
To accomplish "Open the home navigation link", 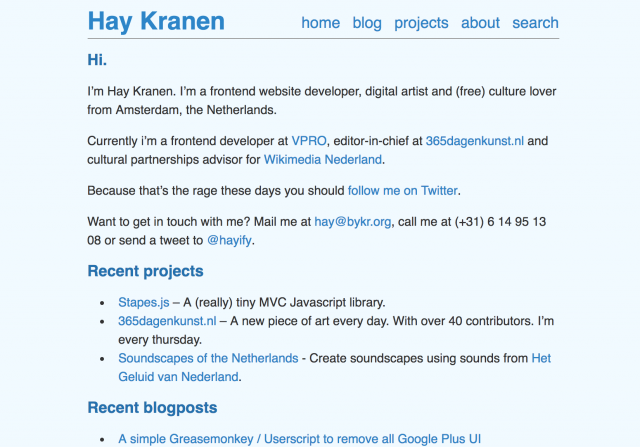I will coord(320,23).
